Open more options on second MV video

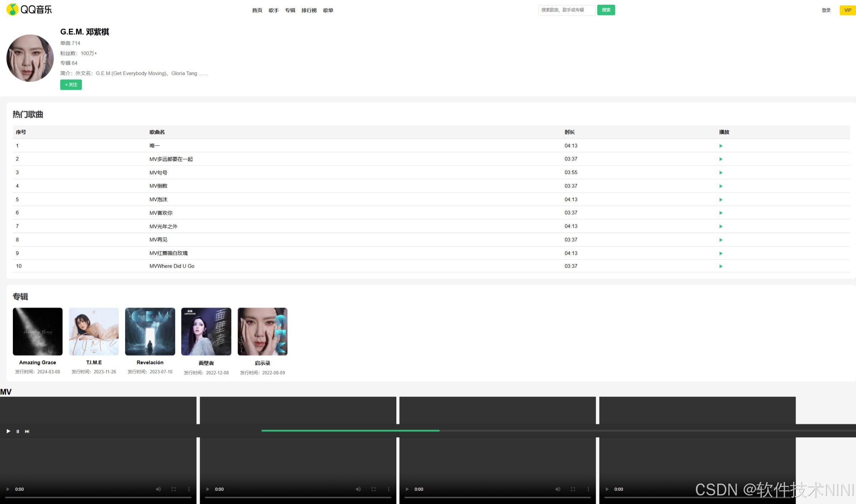[389, 489]
